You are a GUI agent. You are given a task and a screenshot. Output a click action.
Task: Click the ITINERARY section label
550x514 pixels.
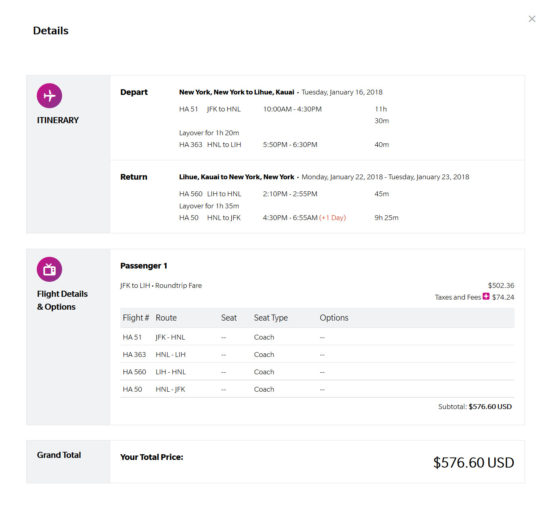click(x=58, y=120)
